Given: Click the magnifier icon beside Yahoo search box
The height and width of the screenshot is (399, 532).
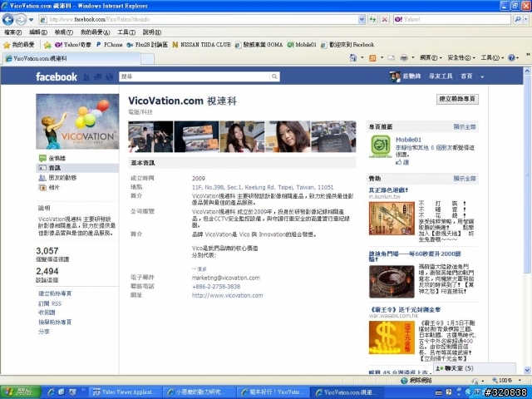Looking at the screenshot, I should tap(518, 19).
